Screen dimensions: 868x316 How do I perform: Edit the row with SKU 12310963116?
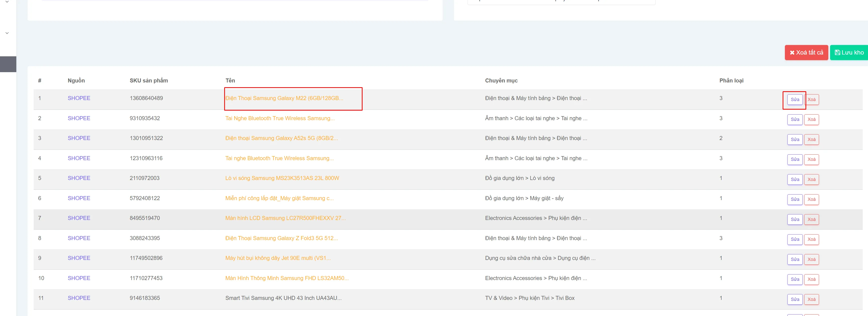pos(795,159)
